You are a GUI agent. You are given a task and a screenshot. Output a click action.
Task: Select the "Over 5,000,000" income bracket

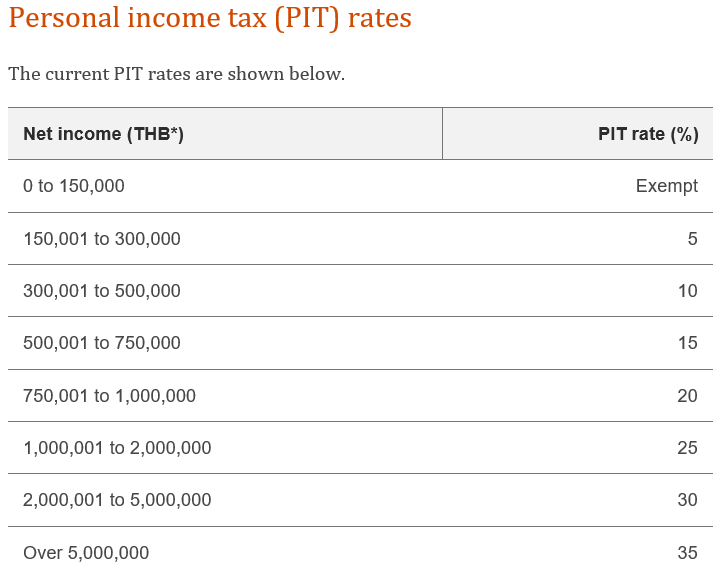(86, 553)
